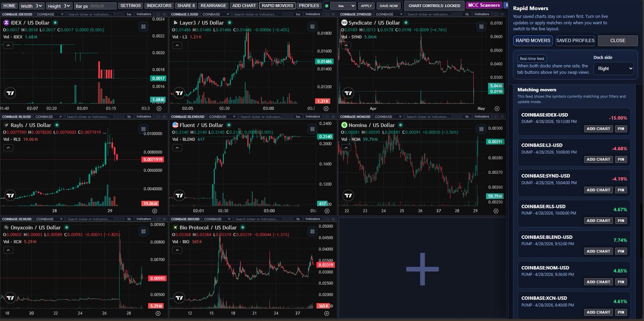Image resolution: width=644 pixels, height=321 pixels.
Task: Pin the COINBASE:SYND-USD mover
Action: [x=621, y=190]
